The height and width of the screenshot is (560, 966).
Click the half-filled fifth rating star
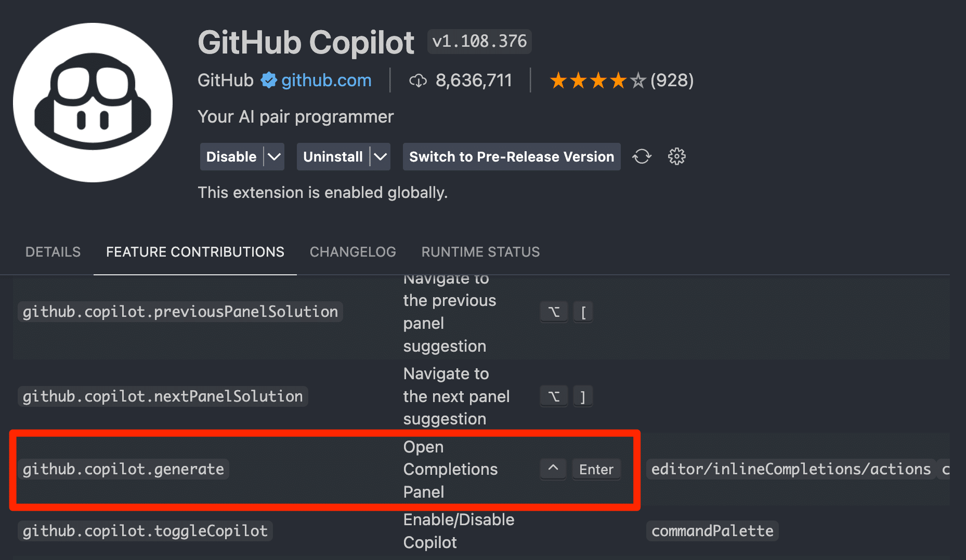point(636,80)
